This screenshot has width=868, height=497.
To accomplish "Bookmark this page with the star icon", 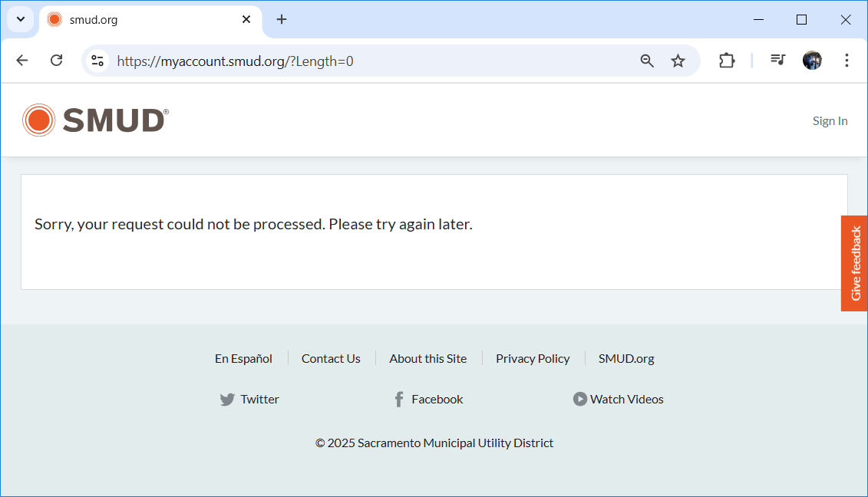I will click(678, 61).
